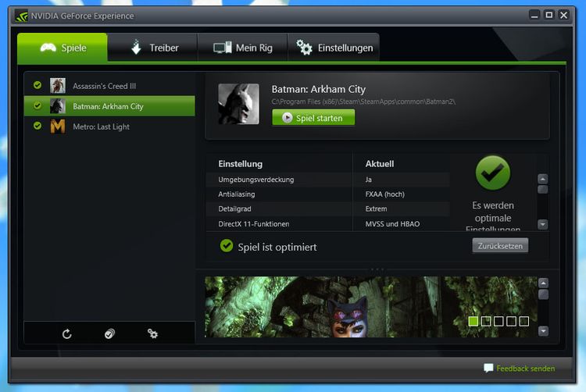Click the optimize all games checkmark icon
This screenshot has width=586, height=392.
coord(109,333)
